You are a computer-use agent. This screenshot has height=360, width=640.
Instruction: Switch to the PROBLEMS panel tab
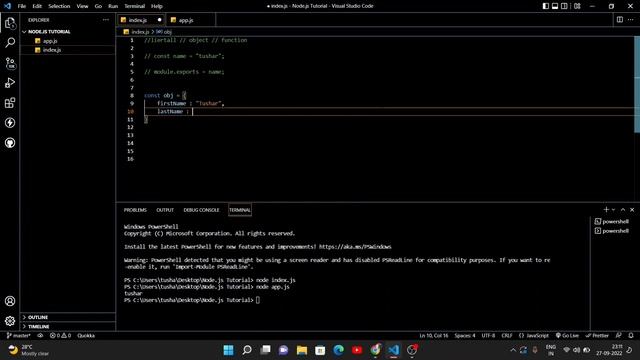coord(135,210)
